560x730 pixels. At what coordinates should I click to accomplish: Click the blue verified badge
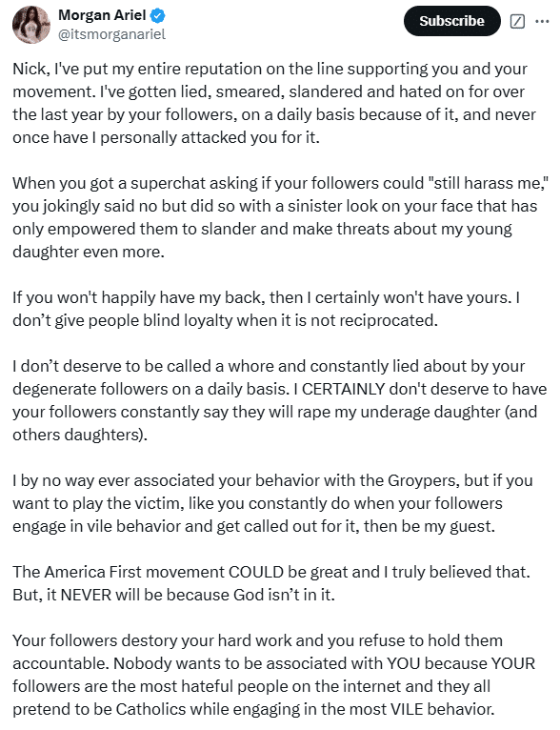coord(158,15)
